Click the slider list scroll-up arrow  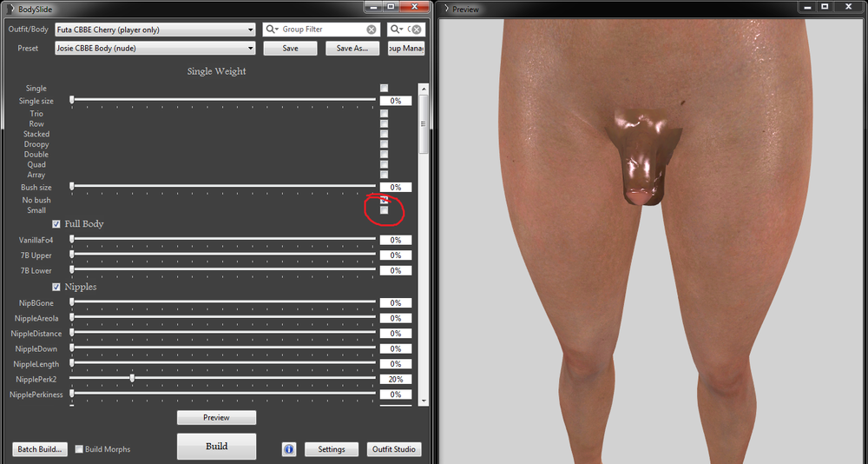click(424, 89)
